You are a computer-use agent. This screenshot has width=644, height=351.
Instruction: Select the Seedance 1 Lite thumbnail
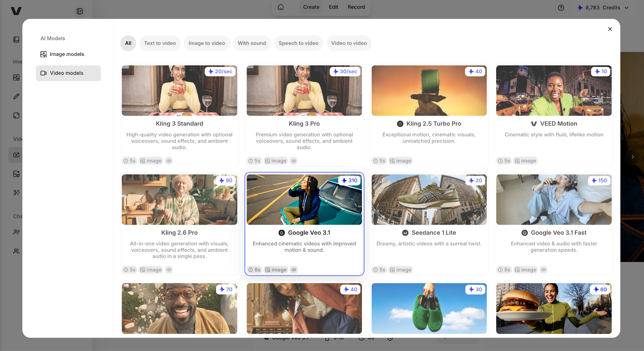point(429,200)
